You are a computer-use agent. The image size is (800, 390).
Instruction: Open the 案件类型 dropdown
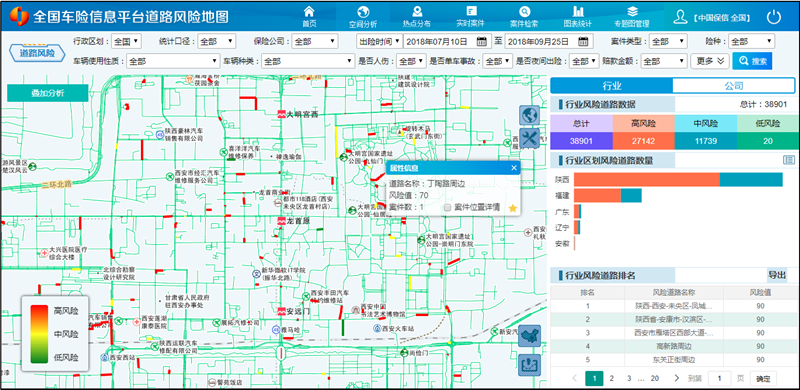(x=668, y=41)
